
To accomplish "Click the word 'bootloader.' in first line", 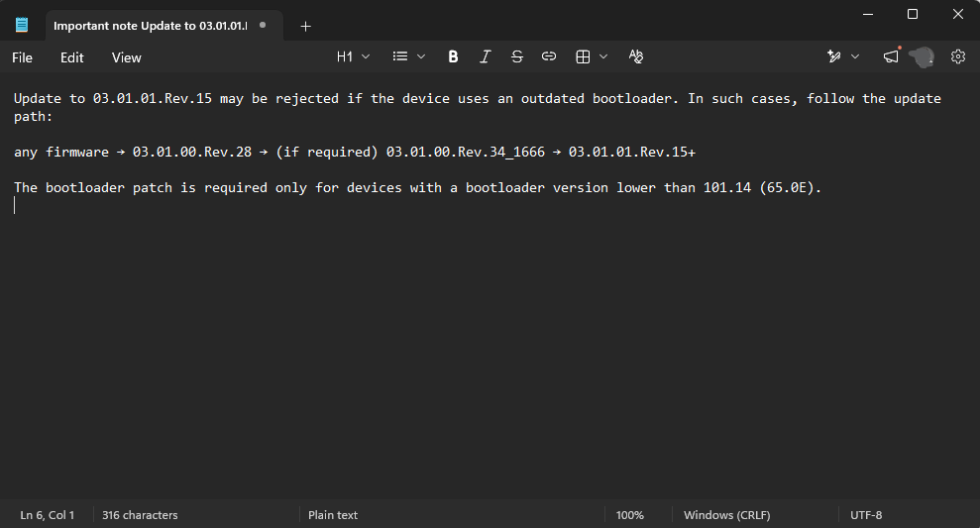I will (x=635, y=99).
